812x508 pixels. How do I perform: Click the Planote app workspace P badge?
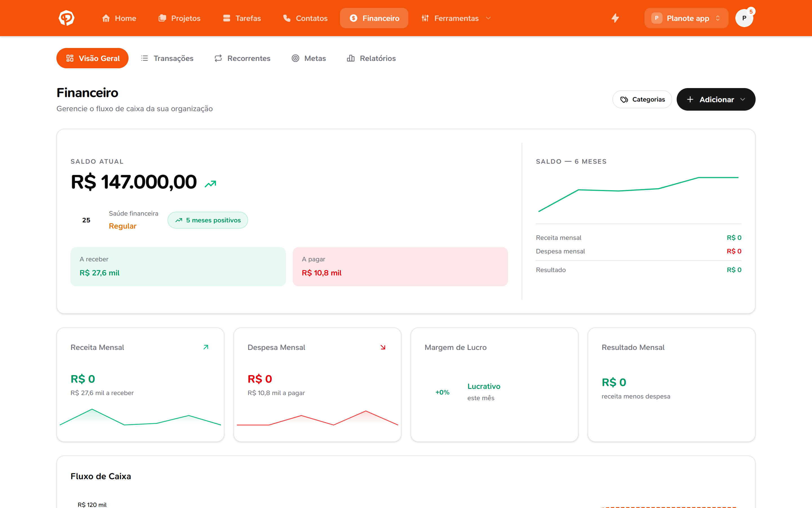(657, 18)
